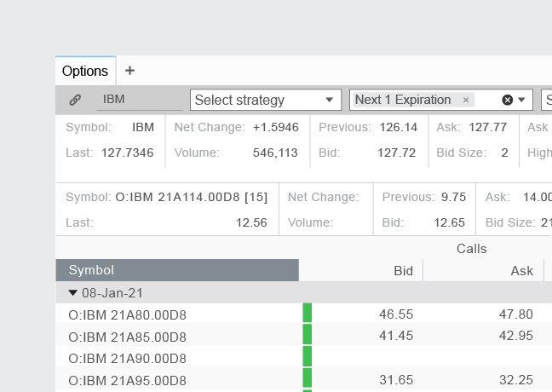Click green indicator on 21A90.00D8 row
The height and width of the screenshot is (392, 552).
(x=308, y=356)
